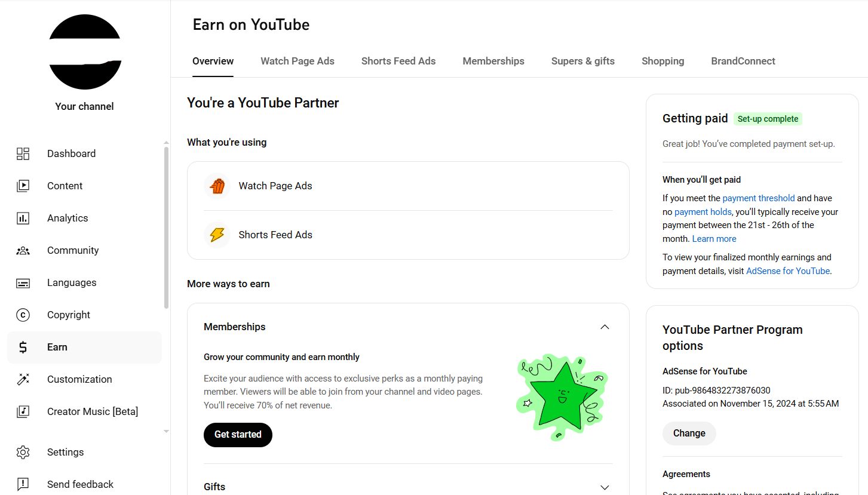The width and height of the screenshot is (868, 495).
Task: Click the Send feedback icon
Action: (23, 484)
